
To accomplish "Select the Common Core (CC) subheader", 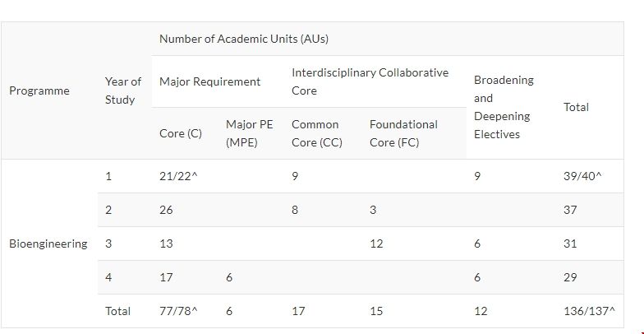I will click(x=316, y=133).
